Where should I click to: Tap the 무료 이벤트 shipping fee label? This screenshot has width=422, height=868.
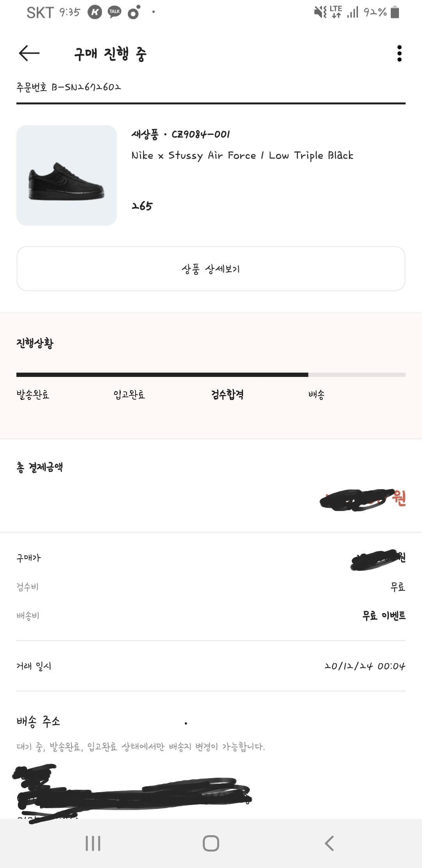point(384,616)
